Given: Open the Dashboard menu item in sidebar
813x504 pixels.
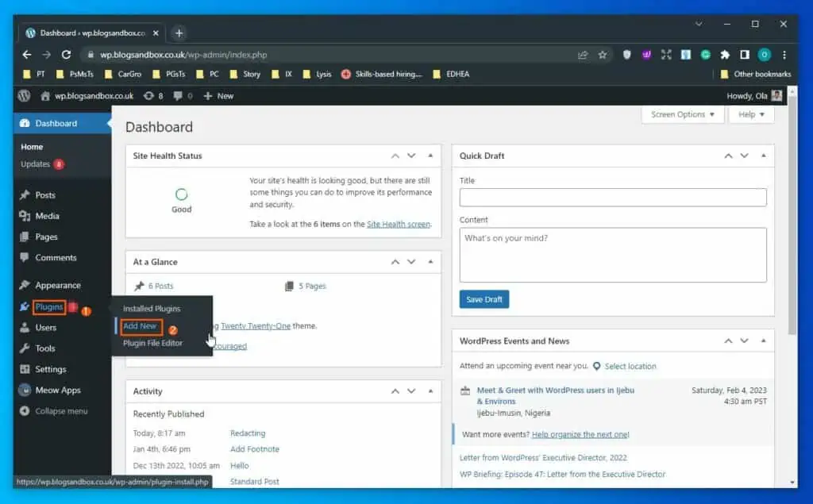Looking at the screenshot, I should click(x=62, y=123).
